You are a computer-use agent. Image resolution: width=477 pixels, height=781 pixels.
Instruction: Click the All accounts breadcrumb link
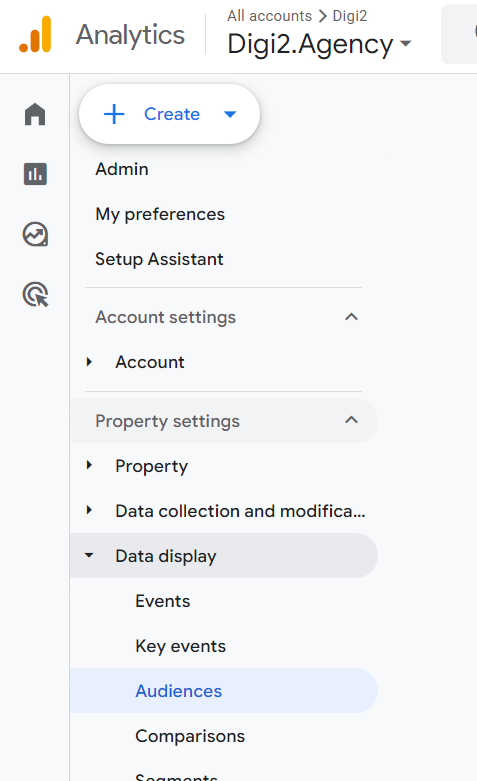(269, 16)
